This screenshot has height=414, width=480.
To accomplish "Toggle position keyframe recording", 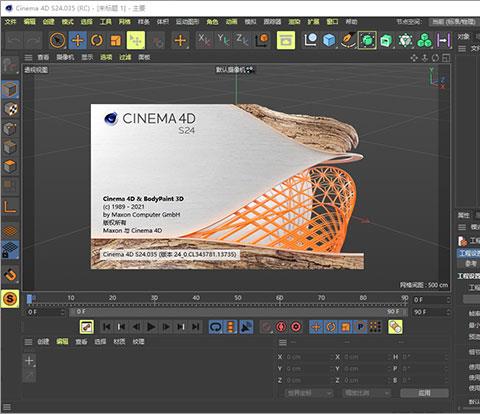I will click(x=316, y=327).
